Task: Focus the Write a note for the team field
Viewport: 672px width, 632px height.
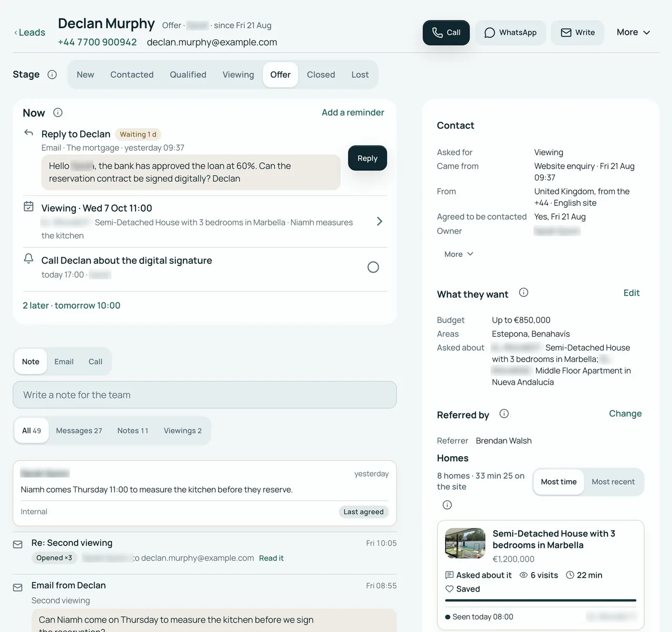Action: (205, 395)
